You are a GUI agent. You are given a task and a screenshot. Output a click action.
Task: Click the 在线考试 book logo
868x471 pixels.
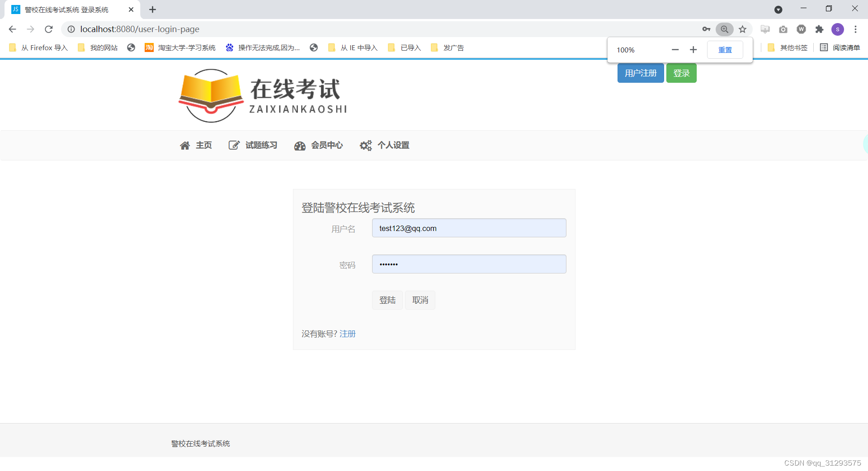[x=263, y=96]
